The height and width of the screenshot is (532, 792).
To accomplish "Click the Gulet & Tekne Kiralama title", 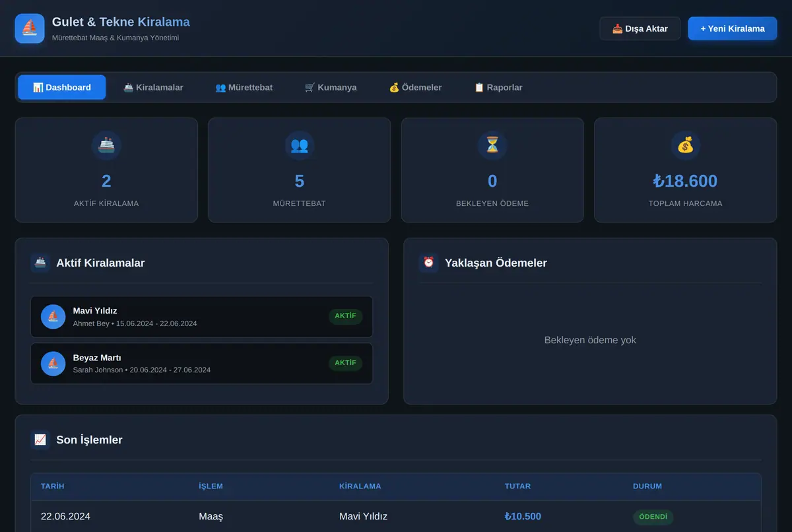I will [x=121, y=22].
